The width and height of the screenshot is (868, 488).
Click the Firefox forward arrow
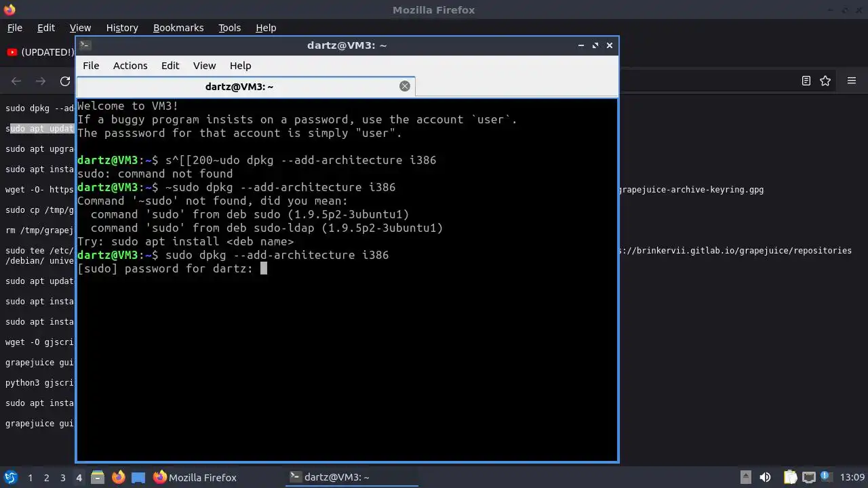coord(41,81)
